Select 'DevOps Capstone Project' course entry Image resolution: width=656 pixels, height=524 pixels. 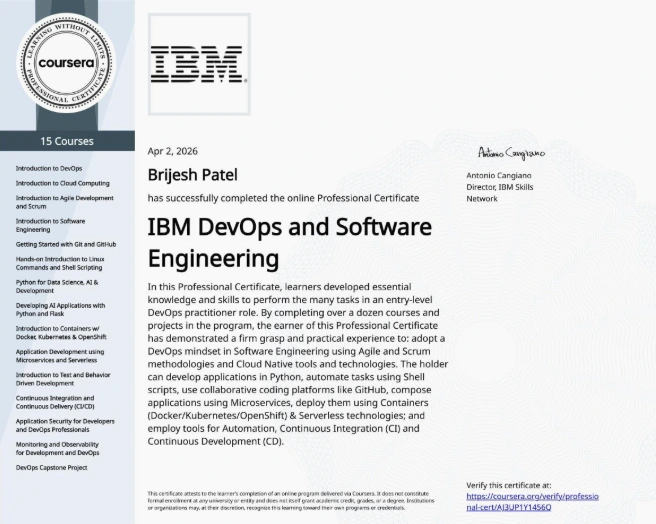(51, 467)
